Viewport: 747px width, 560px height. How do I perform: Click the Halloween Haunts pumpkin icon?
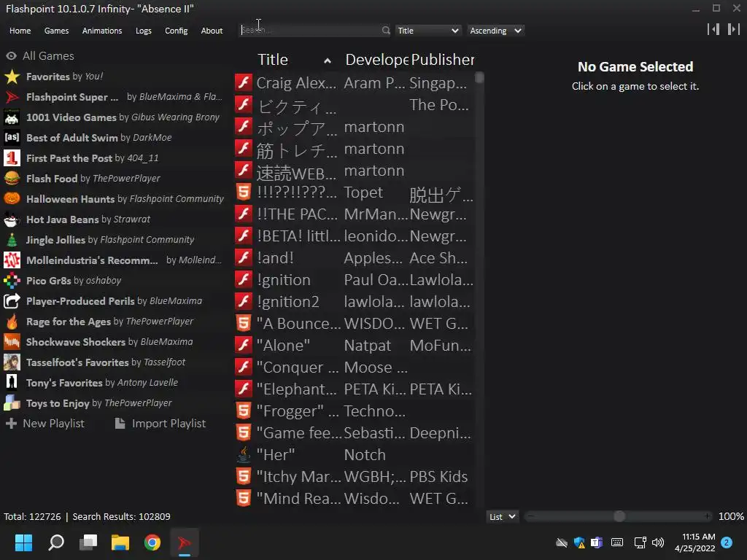click(x=12, y=199)
